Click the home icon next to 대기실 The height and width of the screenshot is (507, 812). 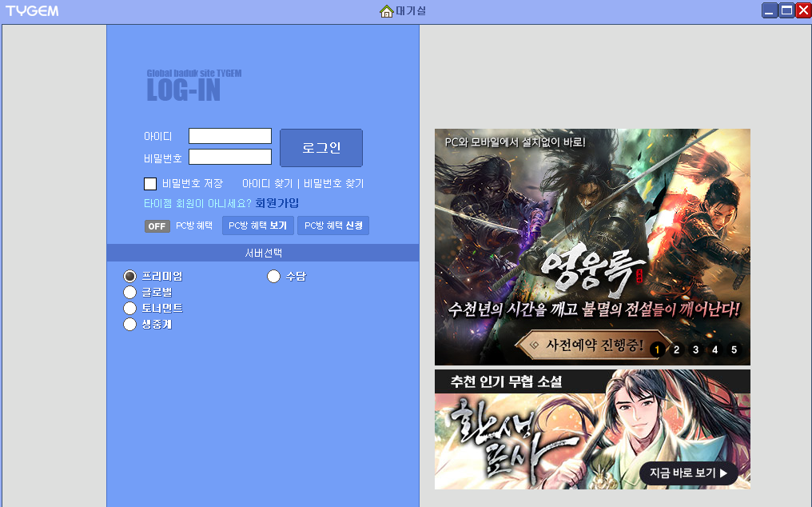click(386, 11)
